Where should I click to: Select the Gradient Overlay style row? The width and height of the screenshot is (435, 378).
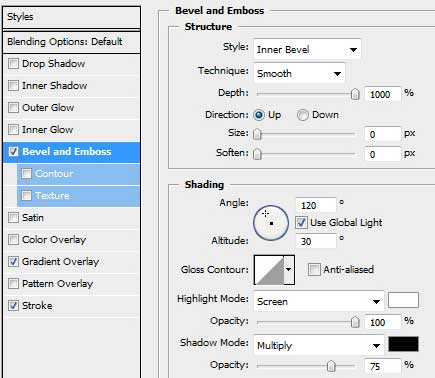[x=72, y=261]
